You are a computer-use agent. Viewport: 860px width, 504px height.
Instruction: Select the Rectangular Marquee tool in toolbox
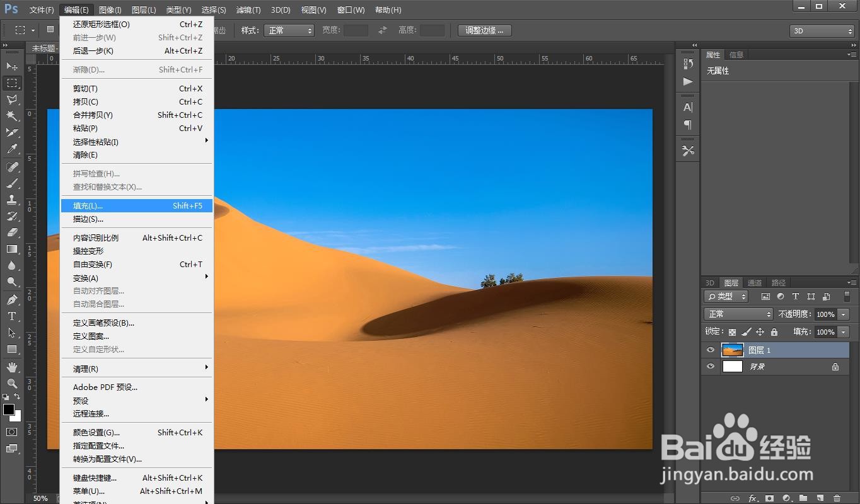coord(11,83)
